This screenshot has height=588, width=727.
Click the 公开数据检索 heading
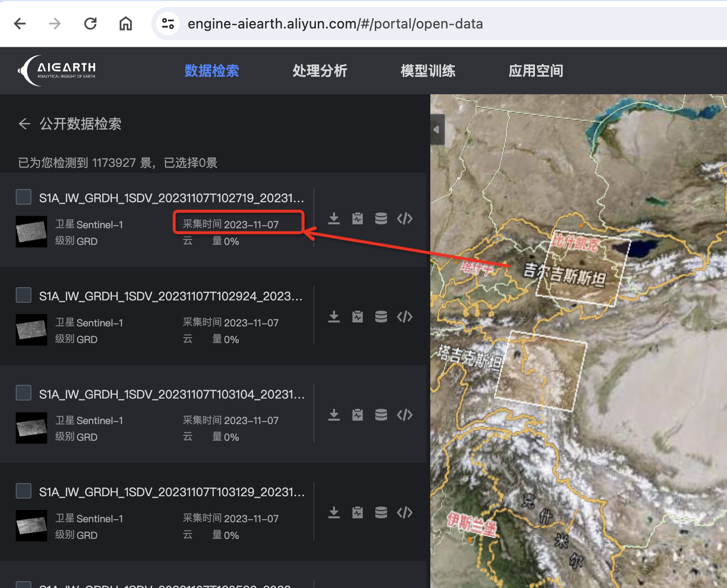coord(81,124)
